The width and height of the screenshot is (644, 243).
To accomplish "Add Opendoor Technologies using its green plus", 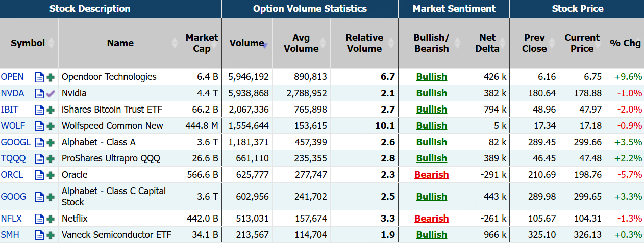I will click(x=51, y=77).
